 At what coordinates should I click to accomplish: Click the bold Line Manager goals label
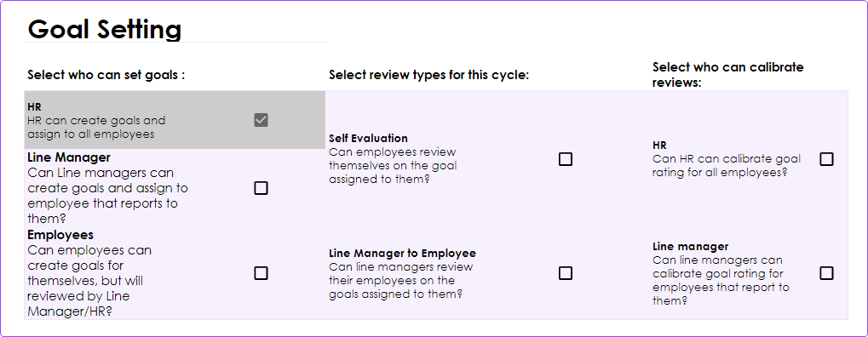(69, 157)
